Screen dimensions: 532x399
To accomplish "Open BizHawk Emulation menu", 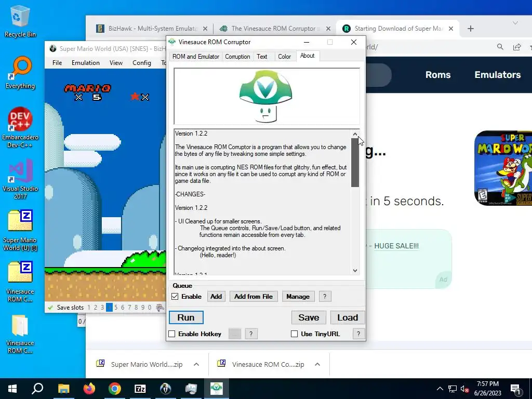I will pyautogui.click(x=86, y=63).
